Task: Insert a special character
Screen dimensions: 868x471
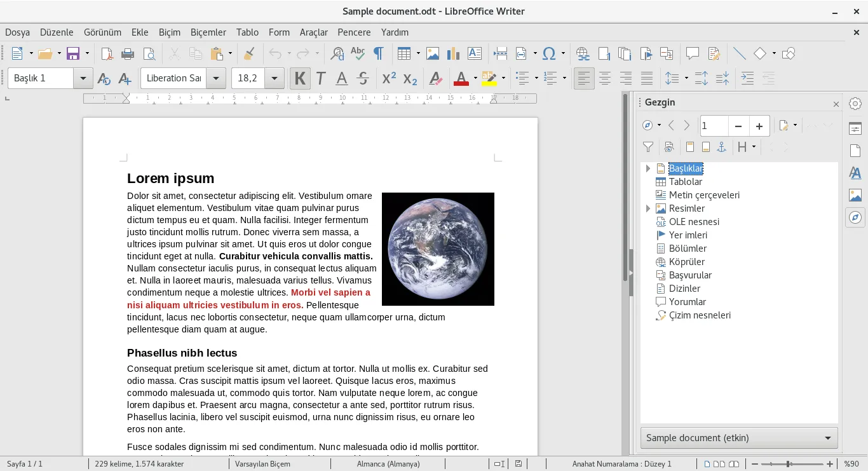Action: [x=549, y=53]
